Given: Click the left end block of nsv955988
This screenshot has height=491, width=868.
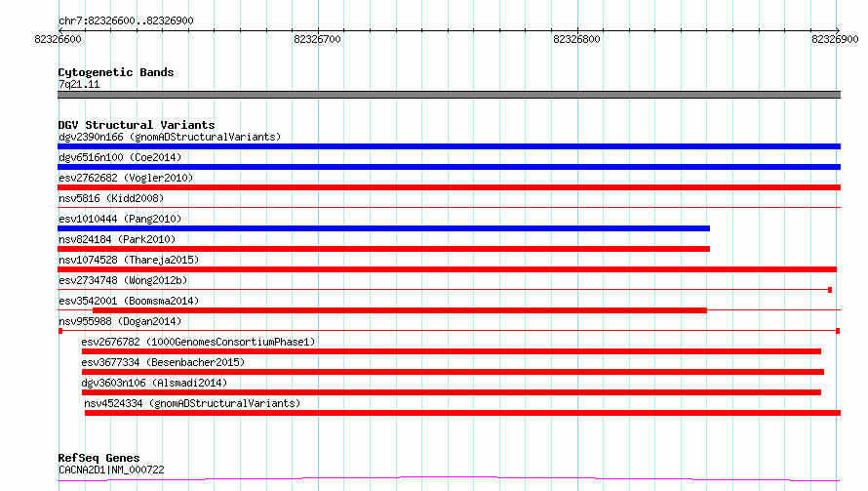Looking at the screenshot, I should (60, 331).
